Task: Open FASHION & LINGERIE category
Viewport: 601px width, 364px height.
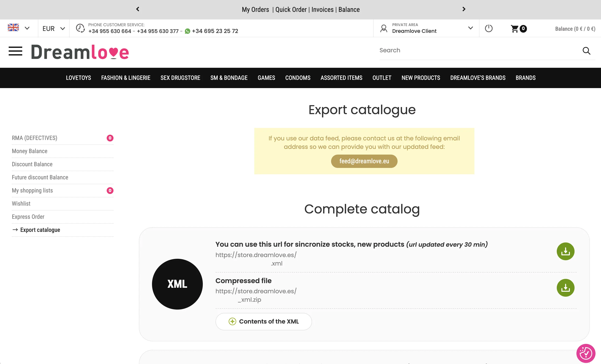Action: coord(126,78)
